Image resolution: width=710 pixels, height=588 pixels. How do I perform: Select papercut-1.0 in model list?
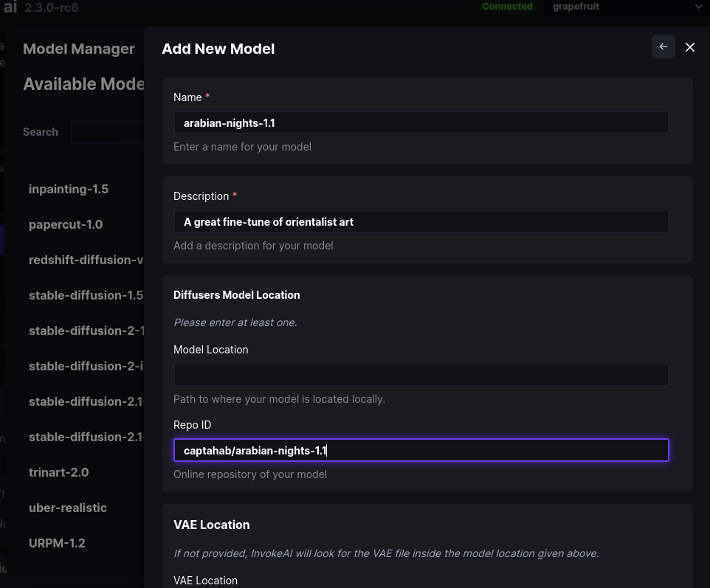pos(66,224)
